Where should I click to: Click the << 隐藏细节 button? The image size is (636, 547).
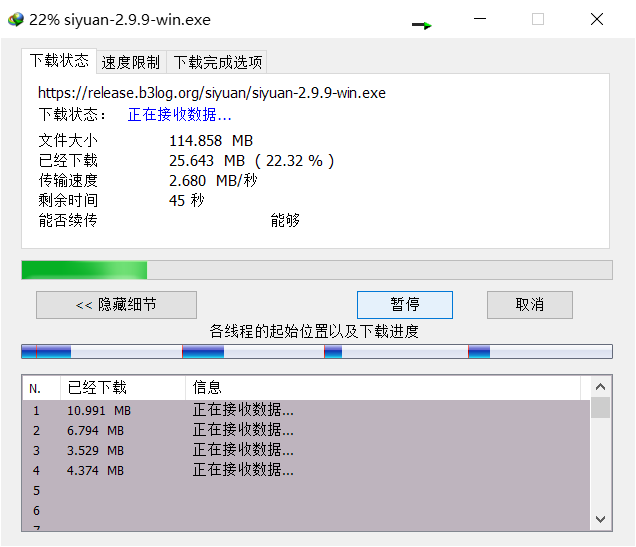click(x=116, y=305)
